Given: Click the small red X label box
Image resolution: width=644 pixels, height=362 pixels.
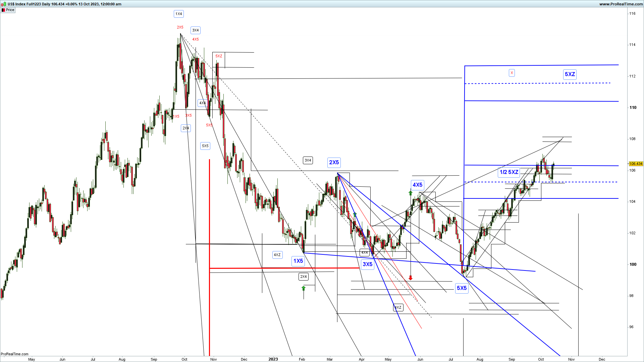Looking at the screenshot, I should coord(512,73).
